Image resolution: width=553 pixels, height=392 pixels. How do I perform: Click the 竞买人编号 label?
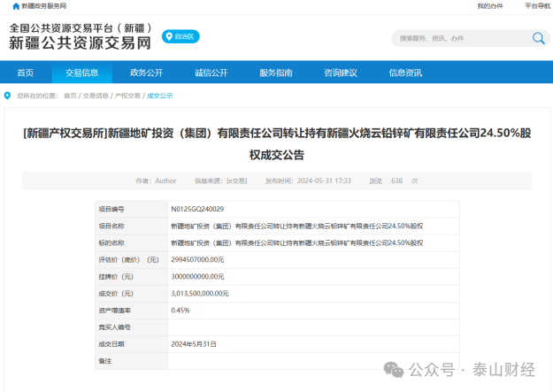point(115,327)
